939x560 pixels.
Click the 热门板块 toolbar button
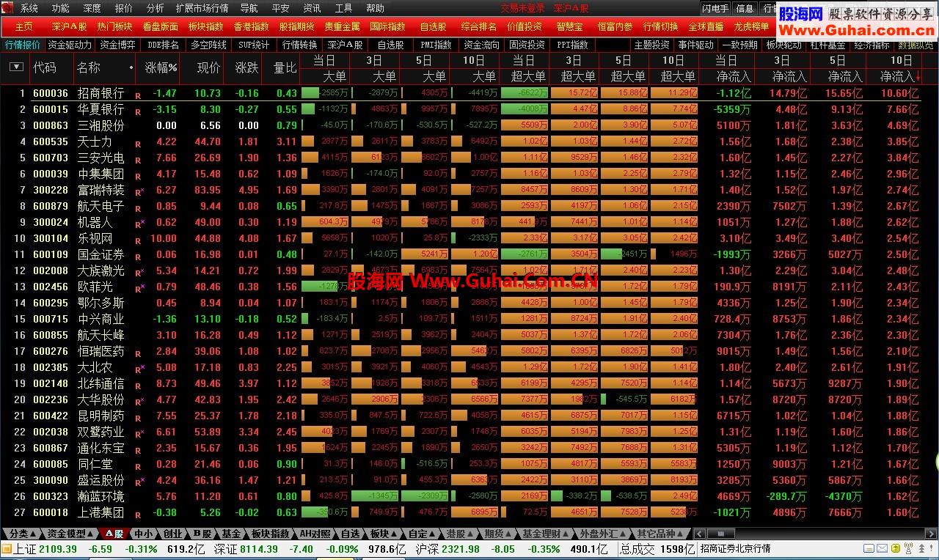point(115,27)
